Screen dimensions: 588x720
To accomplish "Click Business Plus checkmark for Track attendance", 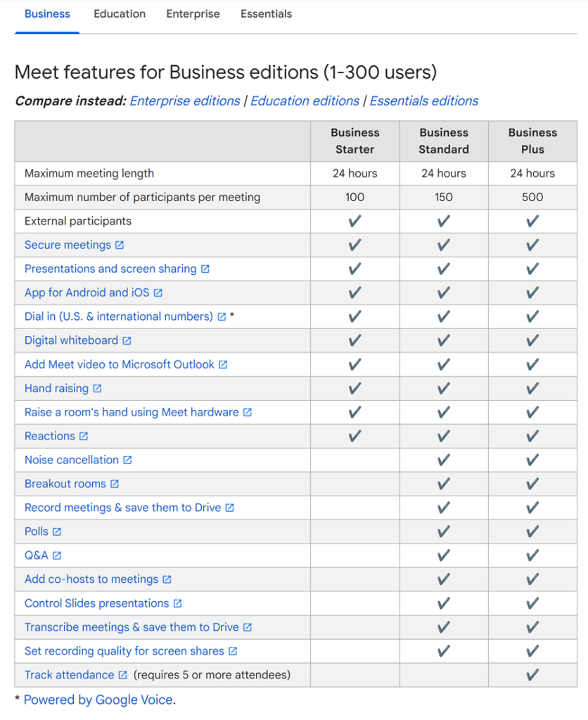I will pos(532,675).
